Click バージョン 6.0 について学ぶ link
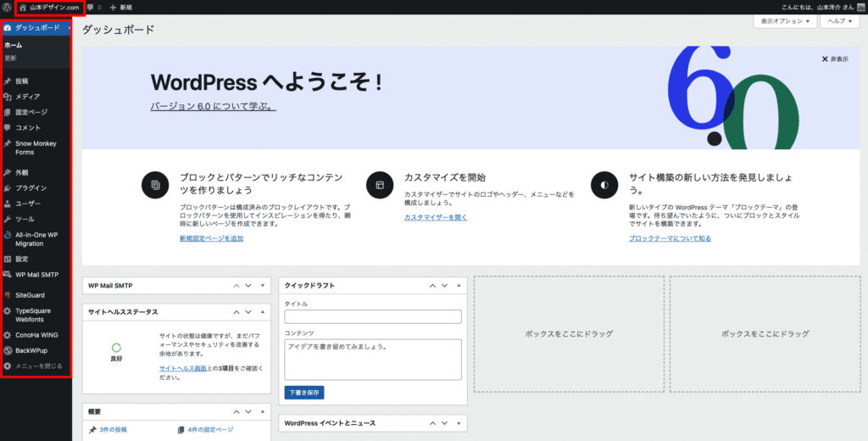The width and height of the screenshot is (868, 441). (213, 106)
